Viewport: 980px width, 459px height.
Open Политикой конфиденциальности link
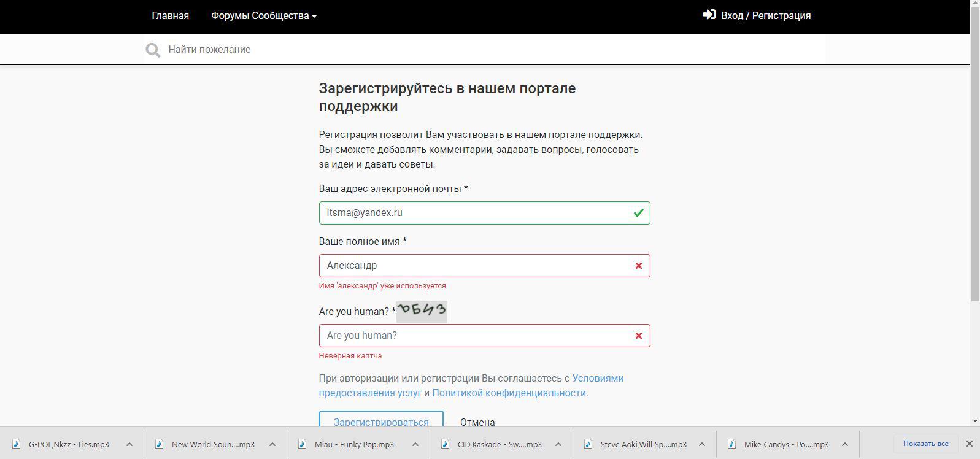[509, 393]
